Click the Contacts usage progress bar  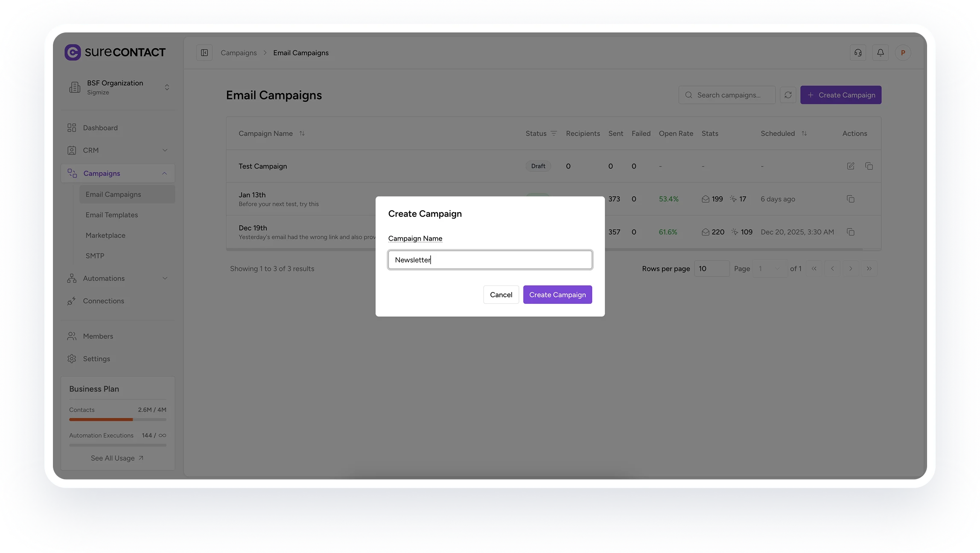[x=117, y=419]
